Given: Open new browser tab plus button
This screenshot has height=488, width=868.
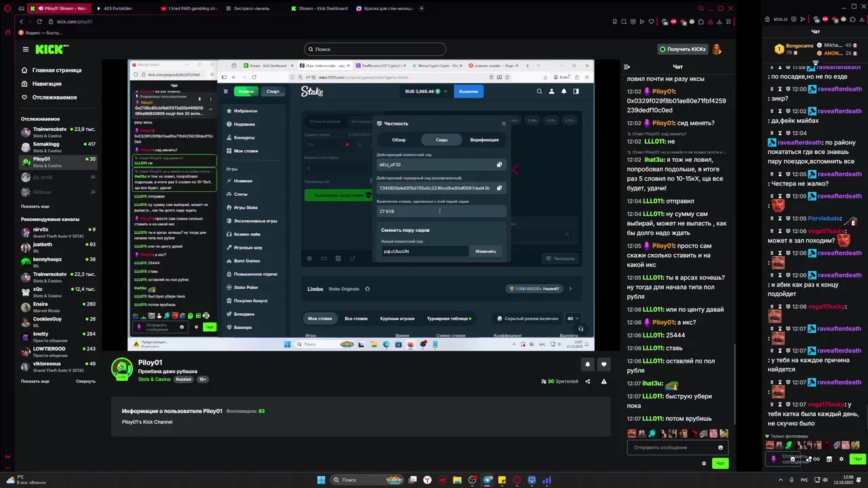Looking at the screenshot, I should pos(422,8).
